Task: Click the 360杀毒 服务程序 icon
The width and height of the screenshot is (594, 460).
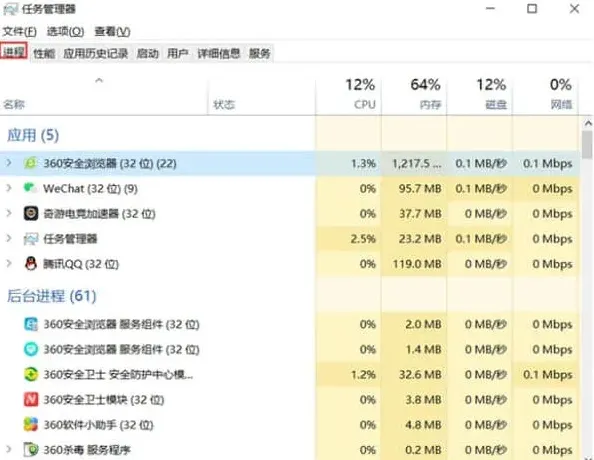Action: 31,450
